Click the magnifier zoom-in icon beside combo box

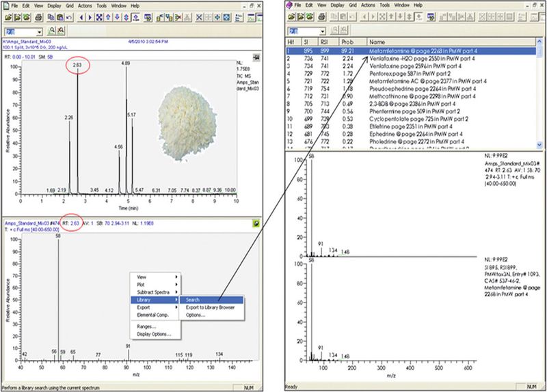coord(52,31)
